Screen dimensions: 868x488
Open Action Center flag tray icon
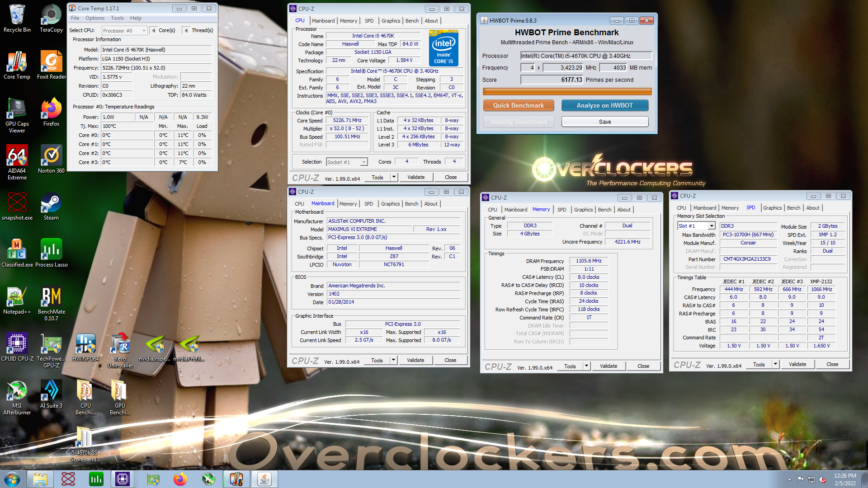[x=800, y=479]
